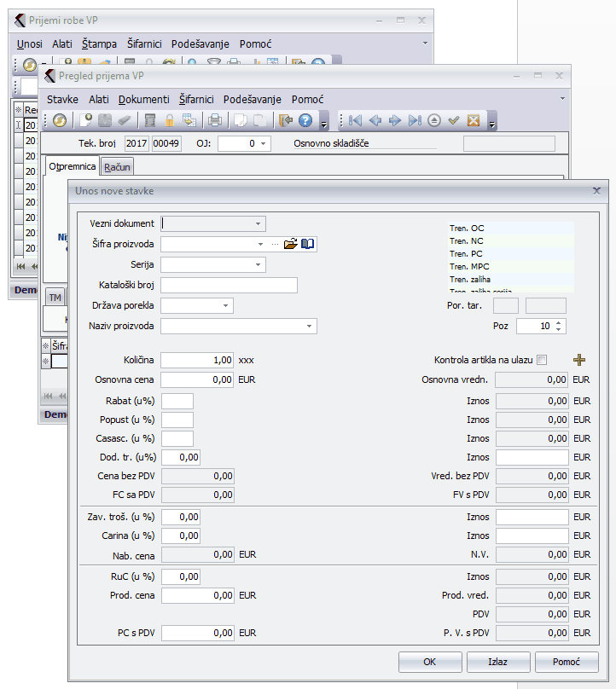Click the book icon next to Šifra proizvoda

coord(307,244)
